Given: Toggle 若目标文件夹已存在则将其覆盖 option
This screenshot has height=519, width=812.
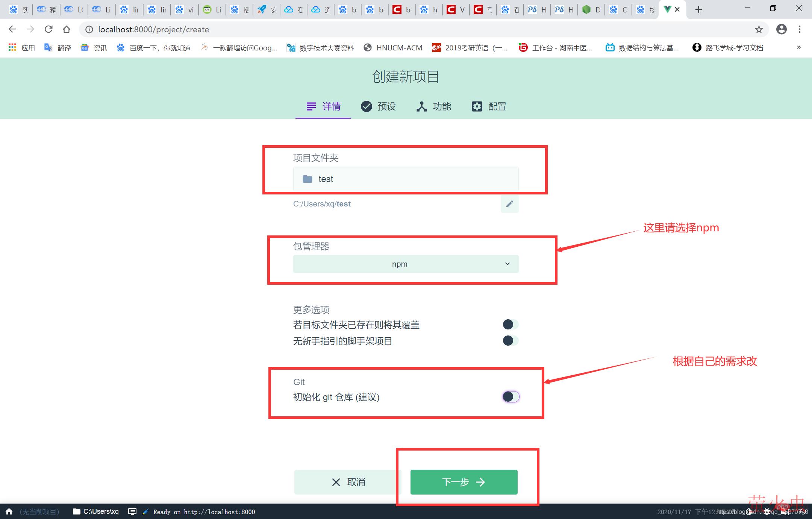Looking at the screenshot, I should click(510, 325).
